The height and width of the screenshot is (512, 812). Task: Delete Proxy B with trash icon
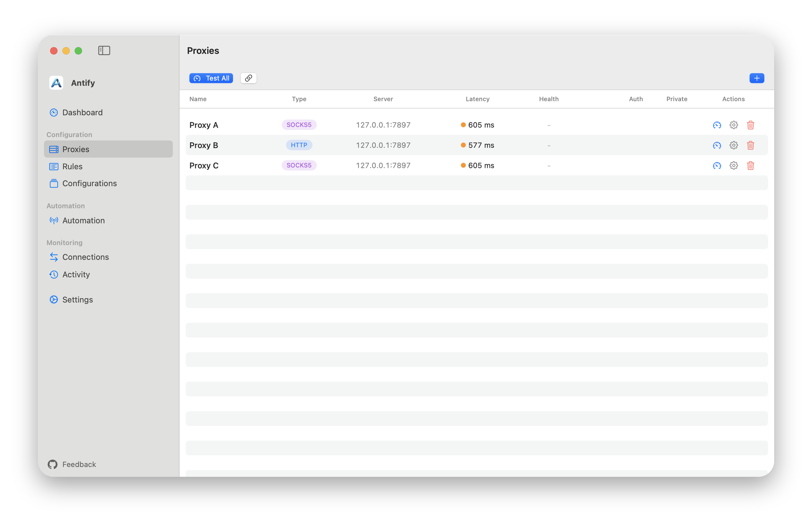pyautogui.click(x=750, y=145)
